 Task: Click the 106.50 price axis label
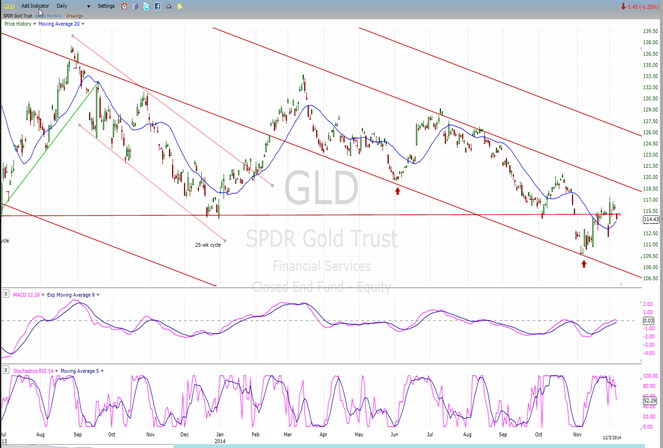pos(650,278)
